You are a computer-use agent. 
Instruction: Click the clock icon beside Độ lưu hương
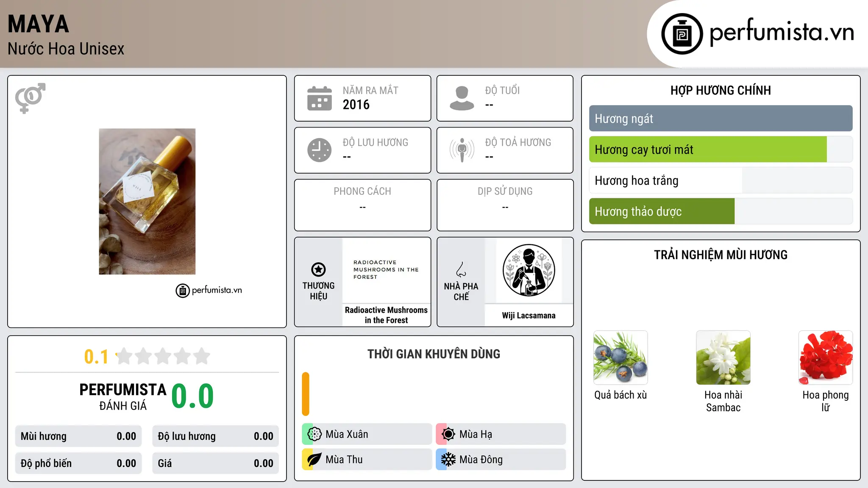320,150
